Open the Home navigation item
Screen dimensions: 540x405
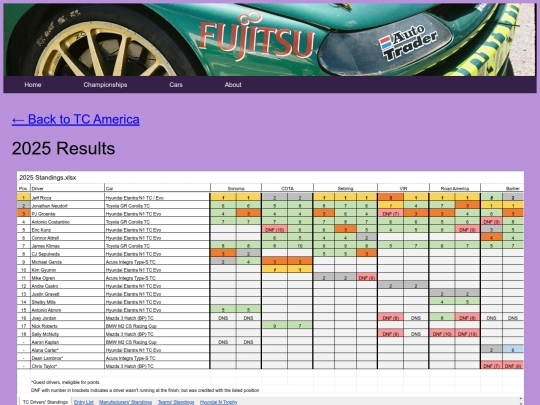33,85
